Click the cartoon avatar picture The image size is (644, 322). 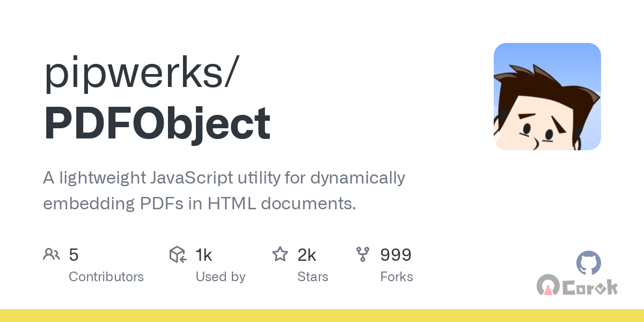coord(547,97)
